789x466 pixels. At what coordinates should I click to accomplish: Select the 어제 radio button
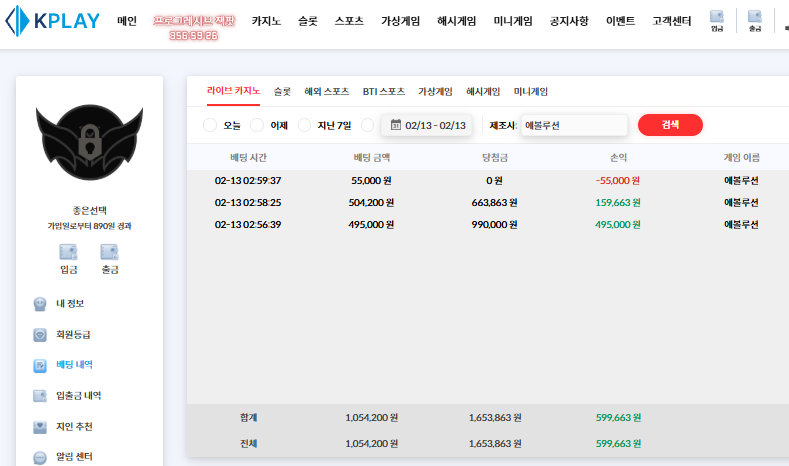[257, 125]
